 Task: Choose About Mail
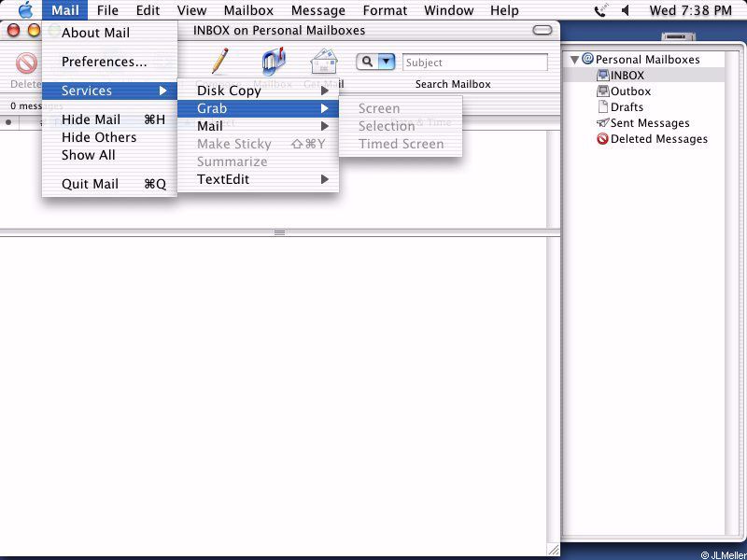pyautogui.click(x=109, y=33)
